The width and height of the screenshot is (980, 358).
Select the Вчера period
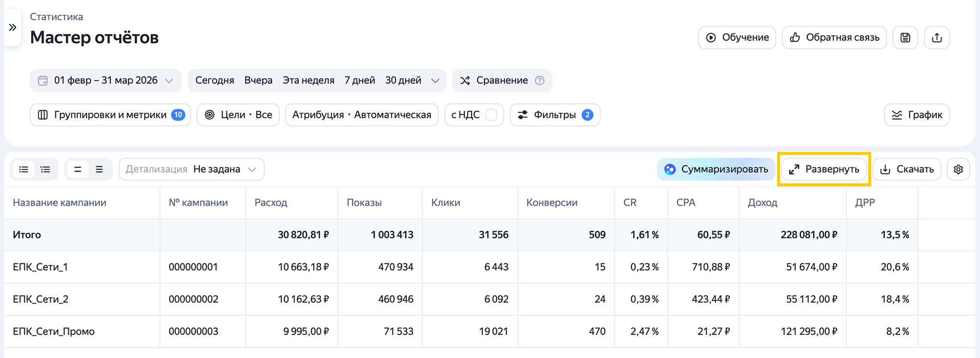pyautogui.click(x=258, y=80)
